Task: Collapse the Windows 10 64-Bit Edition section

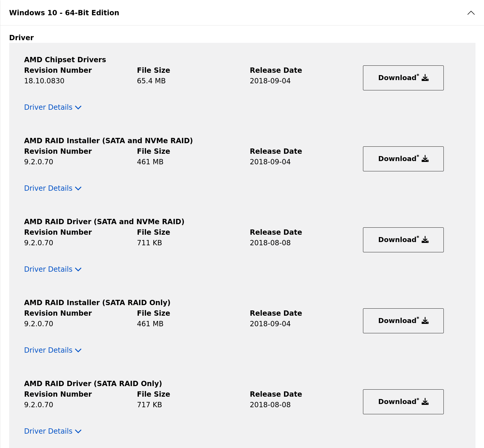Action: (x=471, y=13)
